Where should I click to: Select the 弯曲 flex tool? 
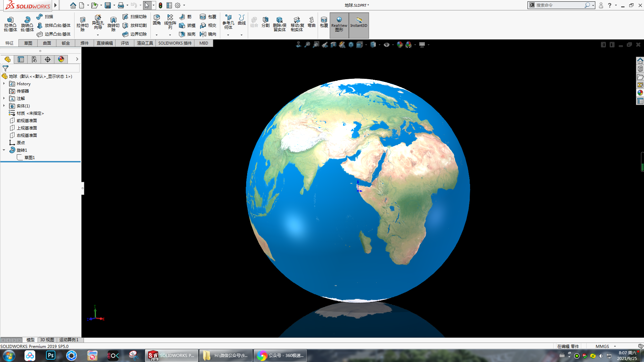[x=312, y=22]
